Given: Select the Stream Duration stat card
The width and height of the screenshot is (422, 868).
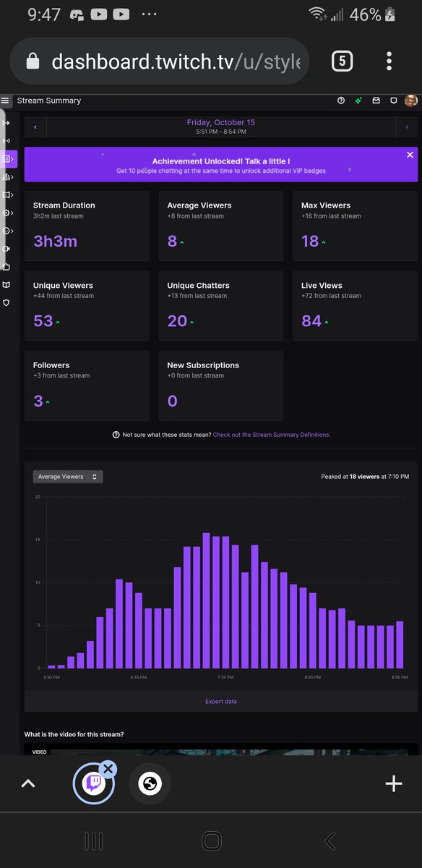Looking at the screenshot, I should [x=87, y=226].
